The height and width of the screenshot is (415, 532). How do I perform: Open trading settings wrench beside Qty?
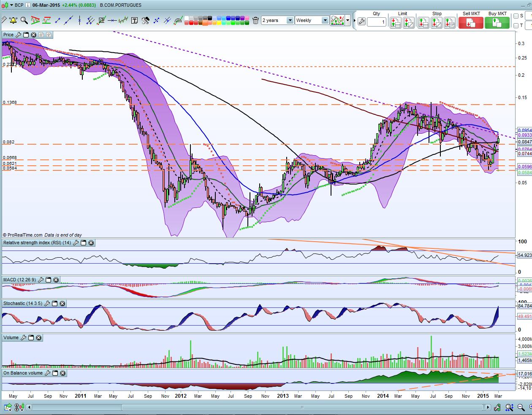(361, 22)
